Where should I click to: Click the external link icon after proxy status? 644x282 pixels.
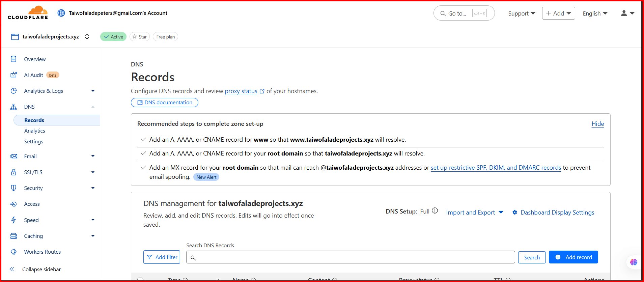[262, 91]
